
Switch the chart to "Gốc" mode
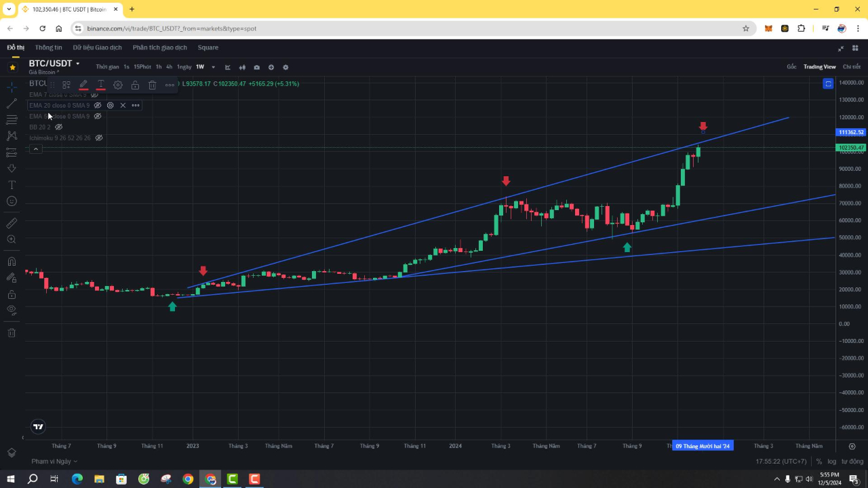791,66
